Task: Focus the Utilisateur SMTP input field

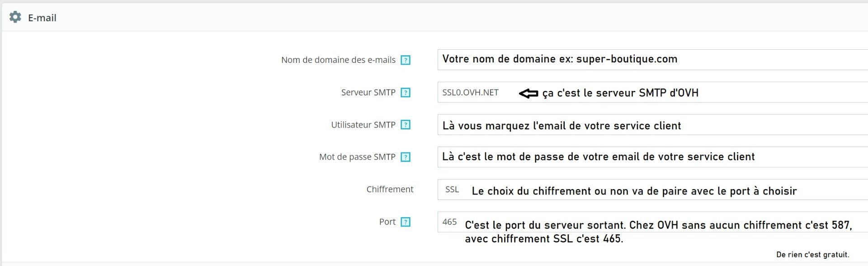Action: pos(652,124)
